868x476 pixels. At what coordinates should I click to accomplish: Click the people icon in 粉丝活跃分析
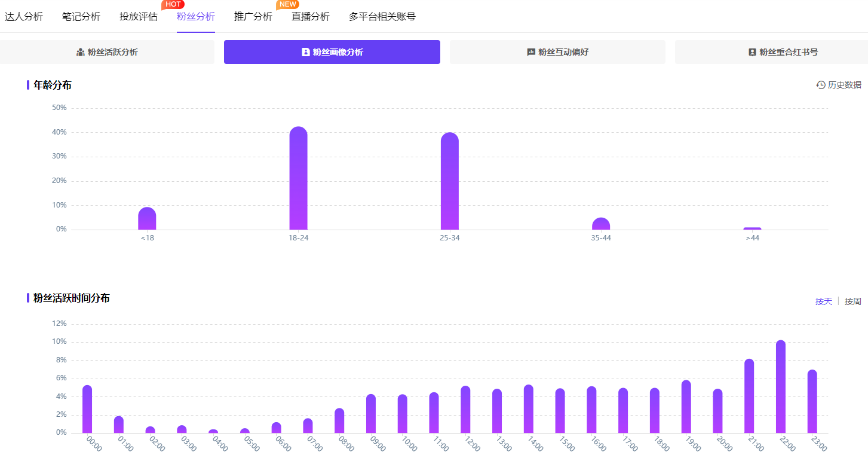pyautogui.click(x=81, y=52)
